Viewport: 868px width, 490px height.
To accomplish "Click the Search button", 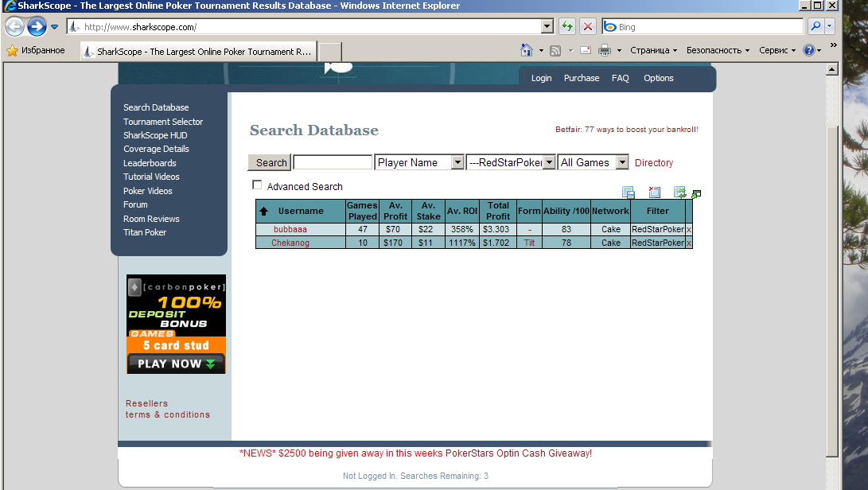I will tap(270, 163).
